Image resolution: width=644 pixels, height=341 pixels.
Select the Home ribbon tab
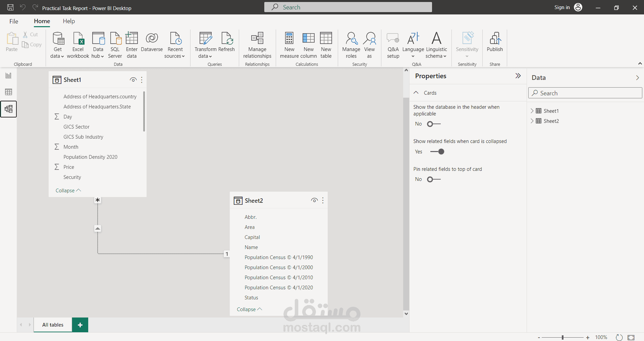(x=42, y=21)
